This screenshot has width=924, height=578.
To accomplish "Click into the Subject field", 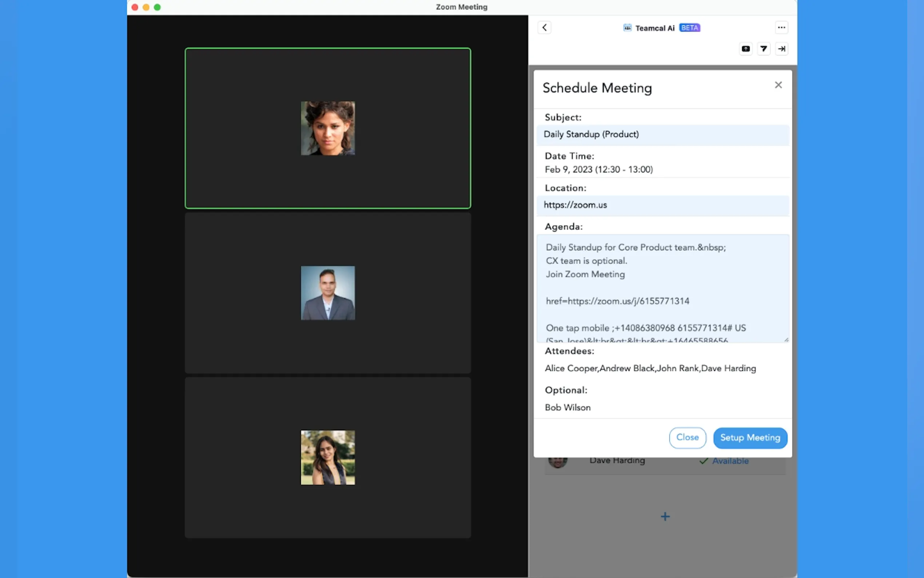I will click(662, 135).
